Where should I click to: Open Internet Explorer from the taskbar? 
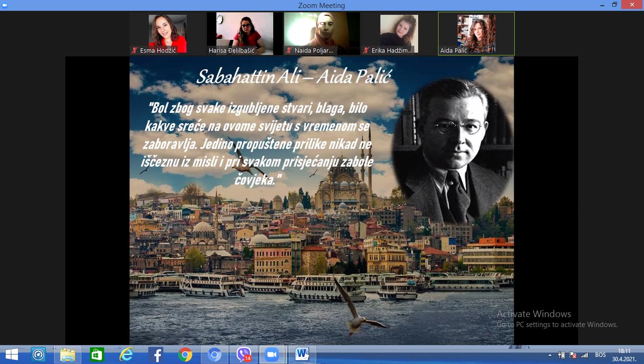point(126,355)
